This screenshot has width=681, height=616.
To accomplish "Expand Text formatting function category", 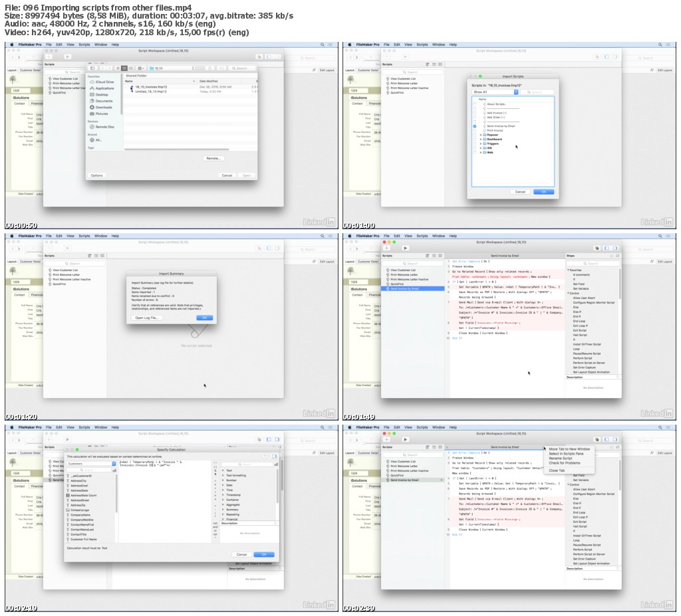I will [x=223, y=475].
